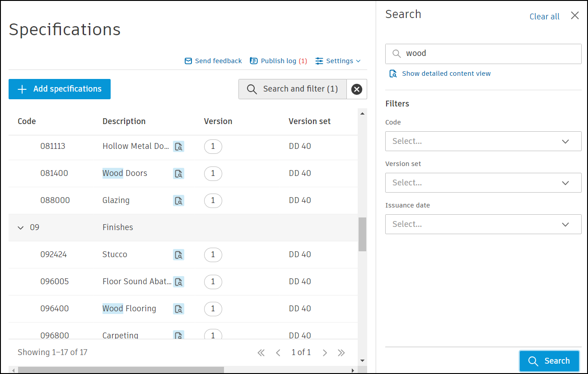Jump to the last page arrow
Image resolution: width=588 pixels, height=374 pixels.
point(341,353)
